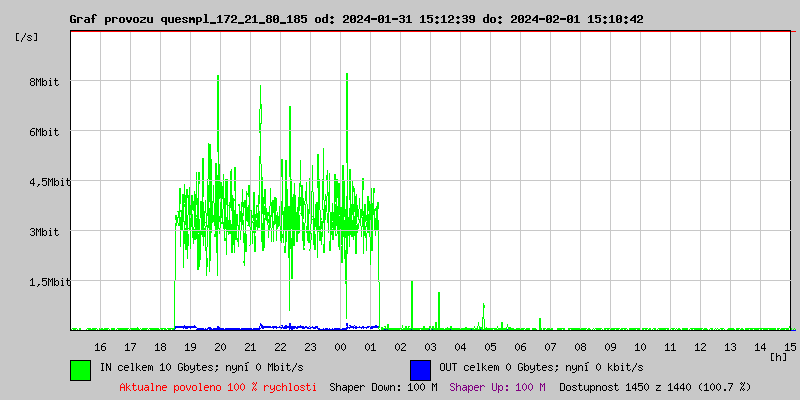
Task: Select the 20 hour mark on the x-axis
Action: click(x=220, y=346)
